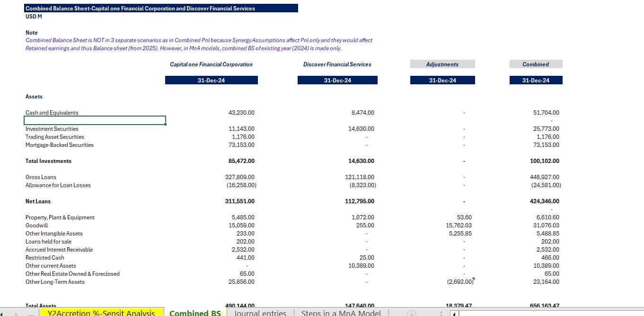Image resolution: width=644 pixels, height=316 pixels.
Task: Click the 311,551.00 net loans value
Action: coord(240,201)
